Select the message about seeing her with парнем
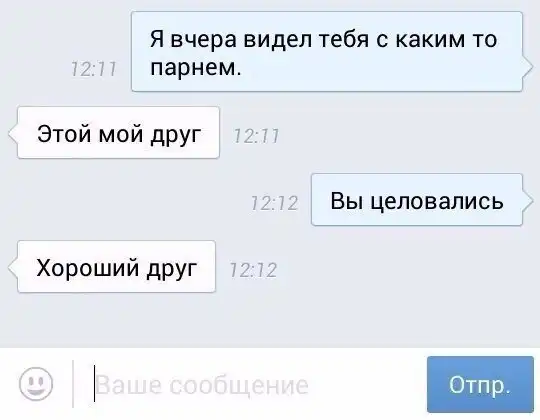The image size is (540, 420). point(327,52)
